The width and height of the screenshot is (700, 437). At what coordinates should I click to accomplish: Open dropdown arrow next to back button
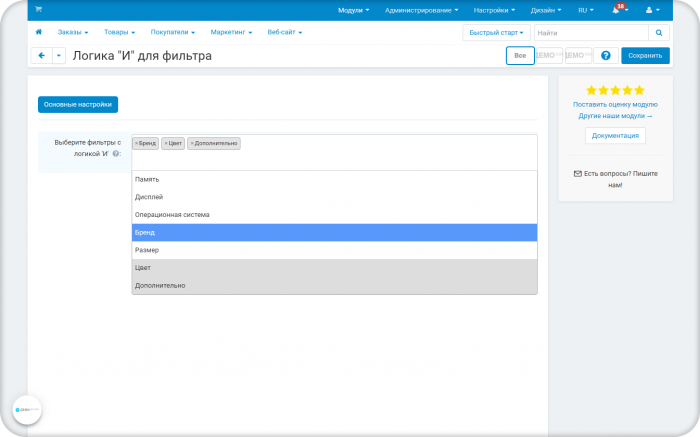59,56
